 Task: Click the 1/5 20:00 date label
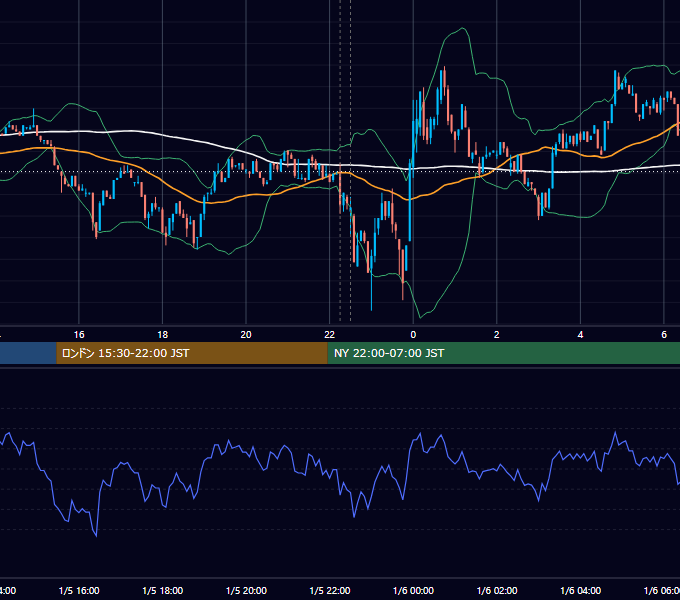coord(246,590)
